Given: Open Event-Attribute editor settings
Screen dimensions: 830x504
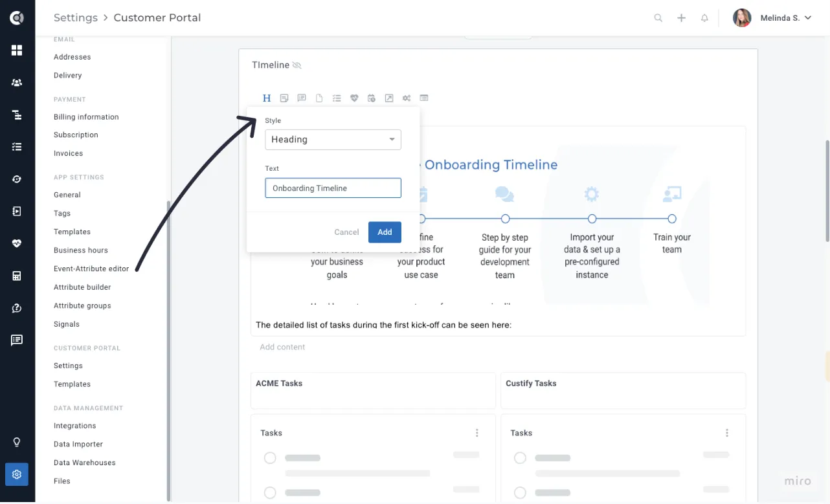Looking at the screenshot, I should (x=91, y=268).
